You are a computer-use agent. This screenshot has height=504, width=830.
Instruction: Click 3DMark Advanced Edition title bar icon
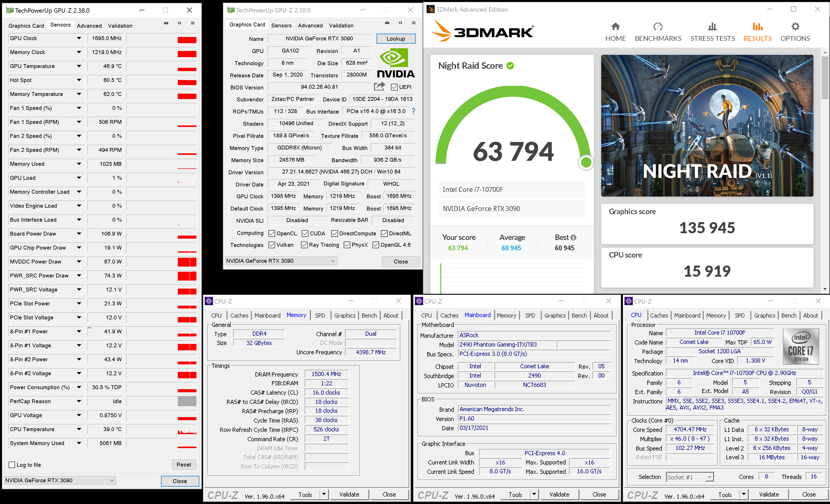[430, 9]
